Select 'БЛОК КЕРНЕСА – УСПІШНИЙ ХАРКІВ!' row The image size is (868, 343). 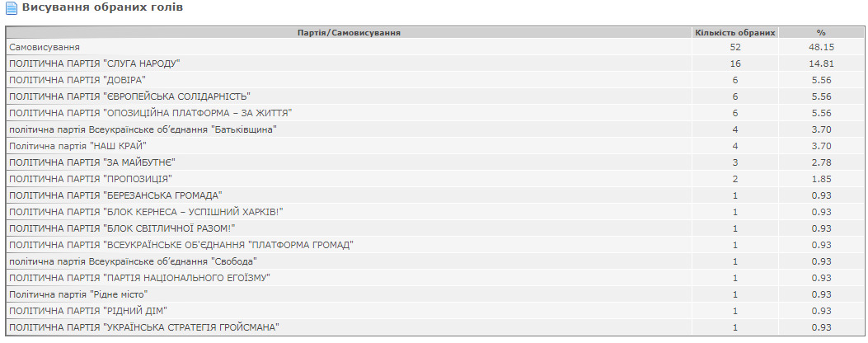click(x=434, y=211)
